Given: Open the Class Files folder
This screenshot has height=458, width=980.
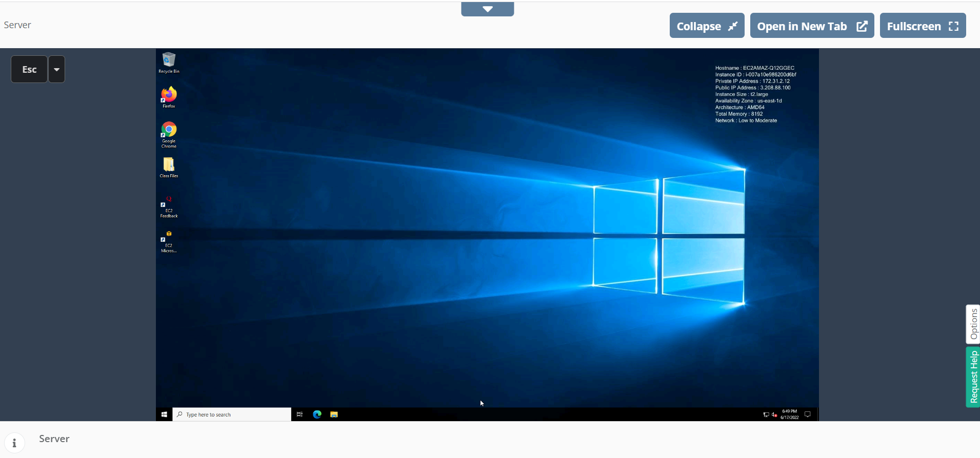Looking at the screenshot, I should pyautogui.click(x=169, y=167).
